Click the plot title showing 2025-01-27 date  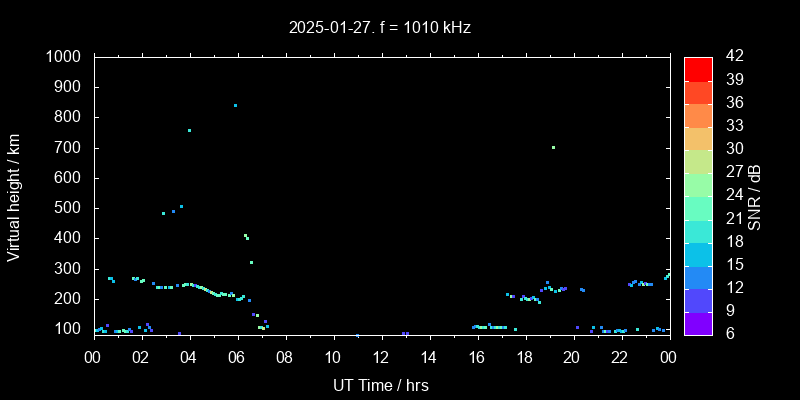(380, 28)
